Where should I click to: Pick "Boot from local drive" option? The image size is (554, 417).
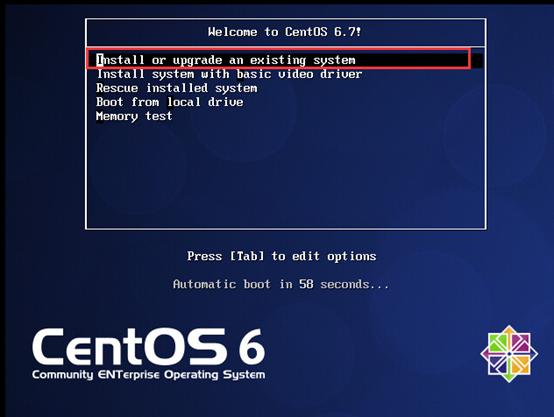(x=170, y=102)
